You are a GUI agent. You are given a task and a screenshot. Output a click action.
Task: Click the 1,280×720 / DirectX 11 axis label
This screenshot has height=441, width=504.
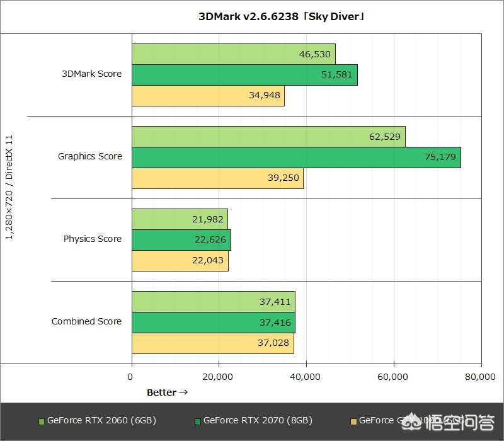[x=9, y=187]
